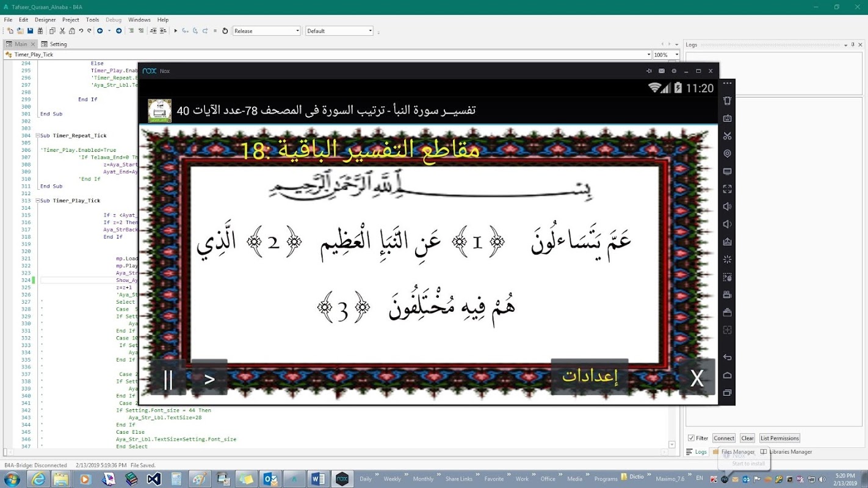Click Nox video recorder icon

[x=727, y=295]
